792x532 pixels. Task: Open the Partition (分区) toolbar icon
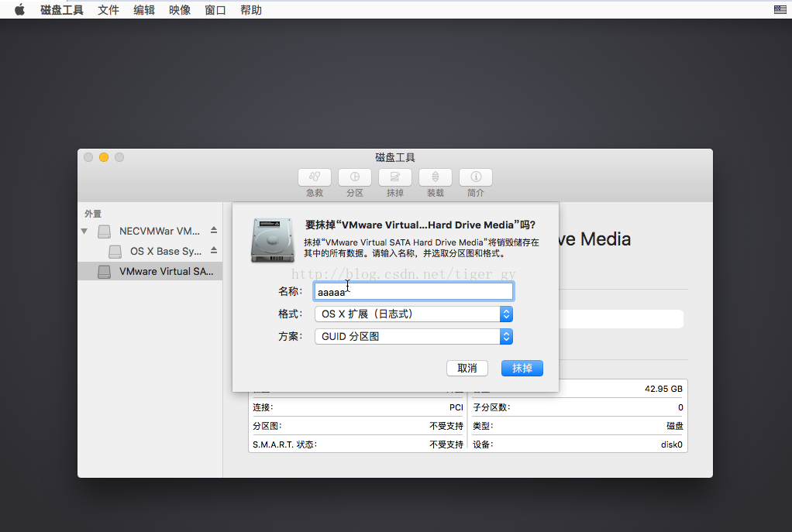(355, 177)
